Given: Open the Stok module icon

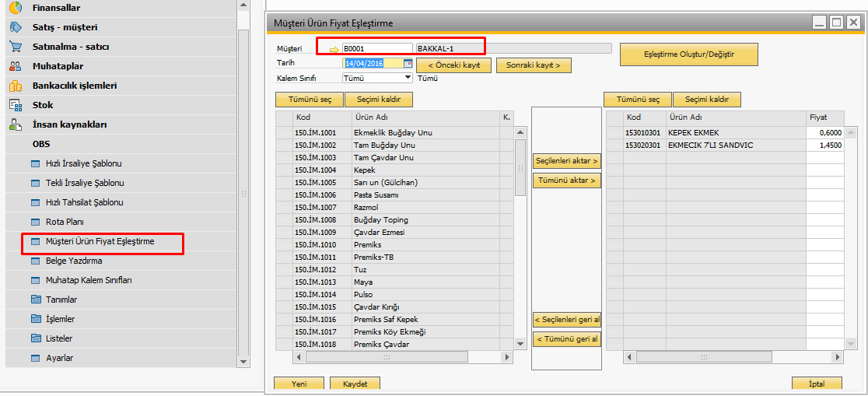Looking at the screenshot, I should pyautogui.click(x=16, y=105).
